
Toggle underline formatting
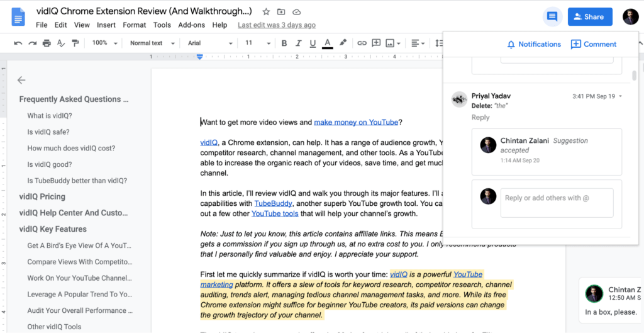[x=313, y=43]
